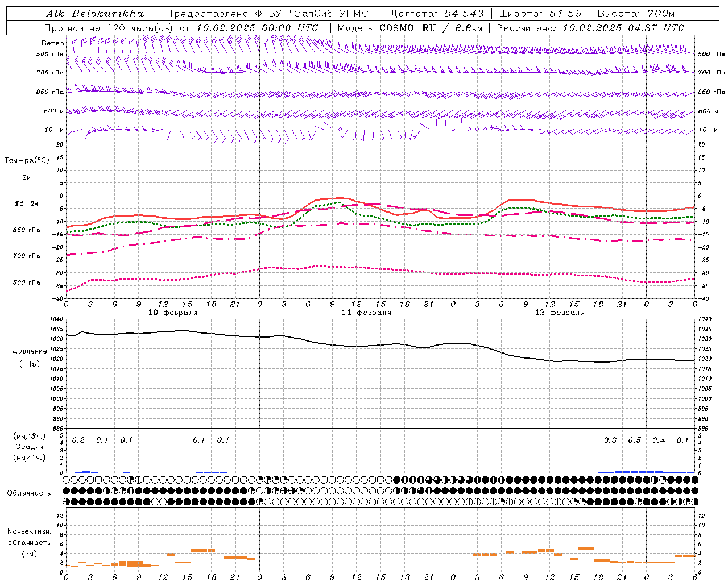Click the '(км)' convective height unit
Screen dimensions: 728x582
pos(30,554)
